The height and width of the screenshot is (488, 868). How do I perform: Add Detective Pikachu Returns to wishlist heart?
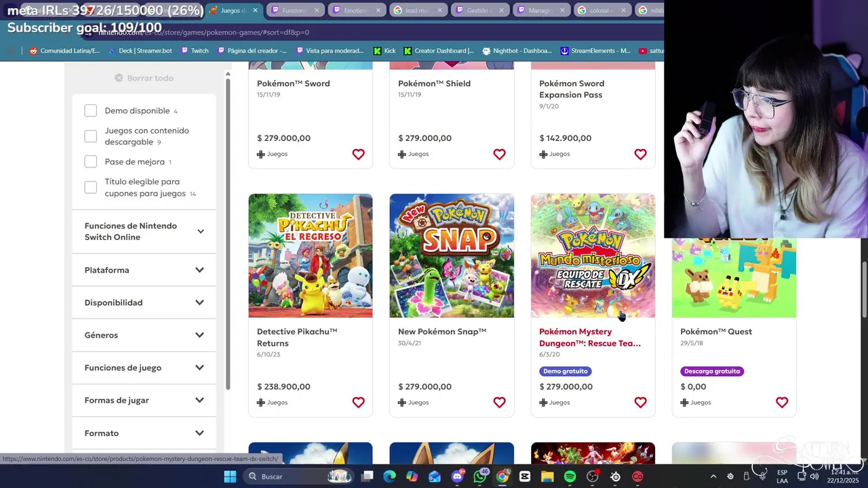358,403
